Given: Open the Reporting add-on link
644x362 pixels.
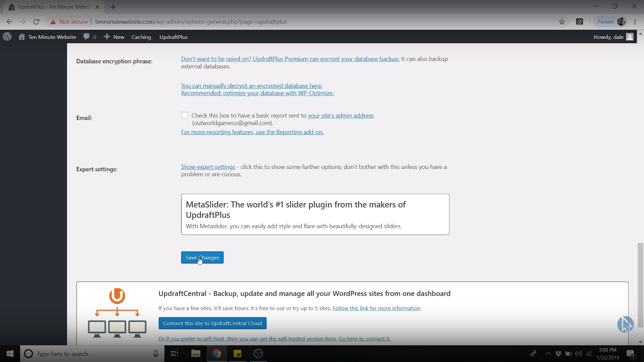Looking at the screenshot, I should (252, 132).
